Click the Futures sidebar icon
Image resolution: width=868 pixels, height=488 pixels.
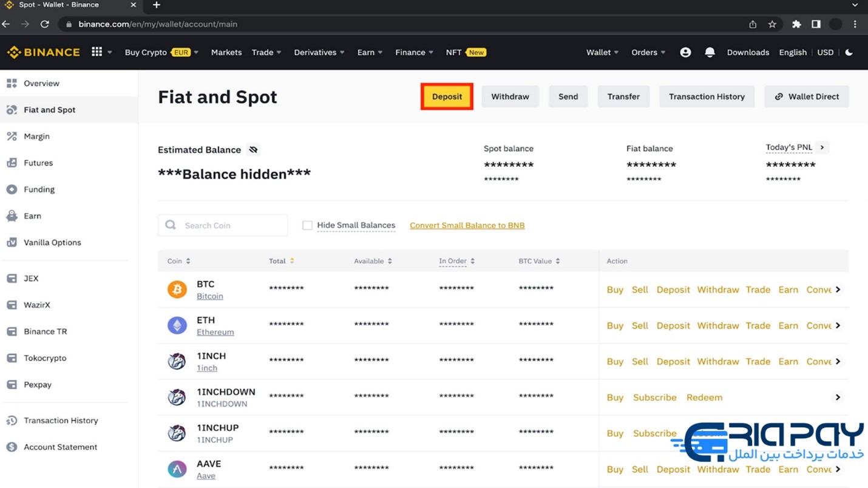click(x=12, y=163)
